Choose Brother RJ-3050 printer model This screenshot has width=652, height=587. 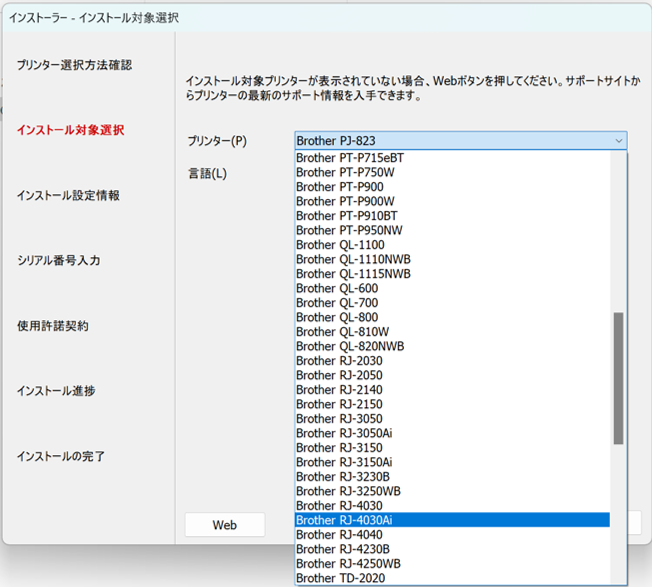click(x=452, y=419)
